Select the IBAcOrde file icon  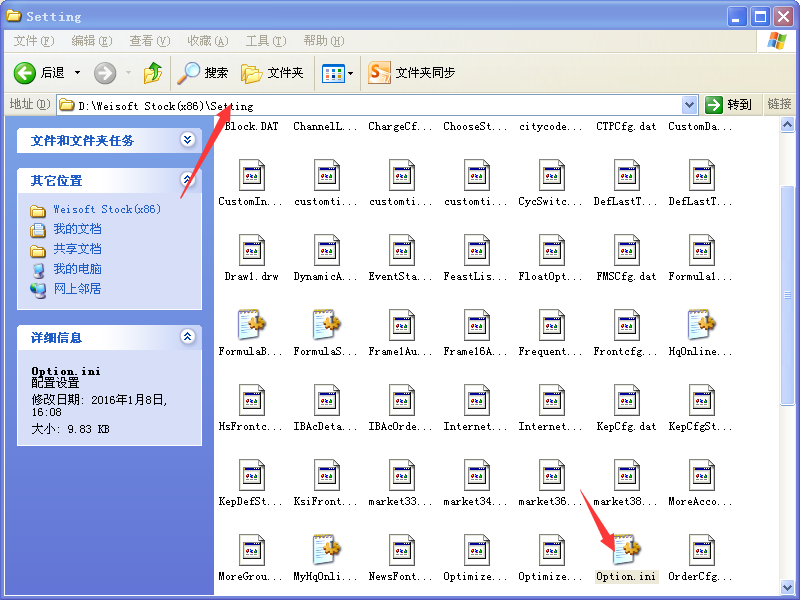pos(402,400)
